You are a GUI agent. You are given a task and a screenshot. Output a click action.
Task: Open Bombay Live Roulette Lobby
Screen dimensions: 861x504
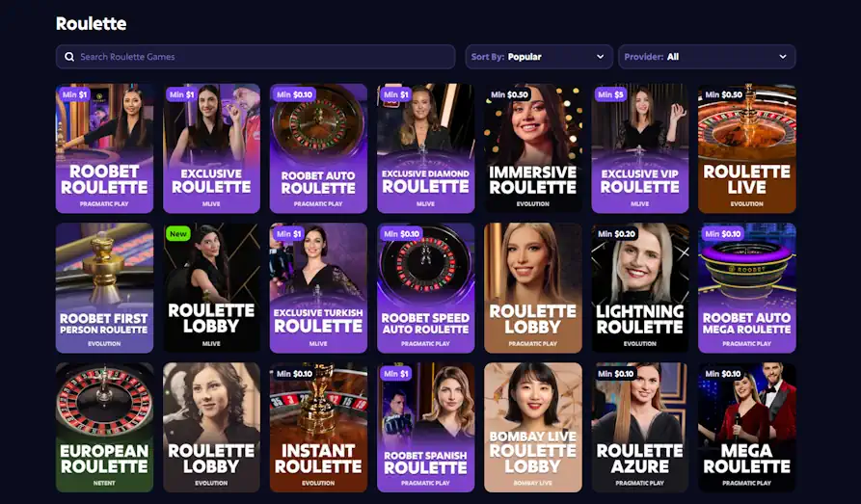pyautogui.click(x=532, y=427)
